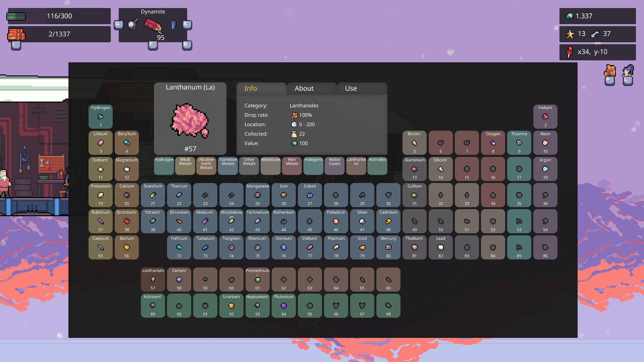Toggle the Actinides category filter
644x362 pixels.
point(377,165)
